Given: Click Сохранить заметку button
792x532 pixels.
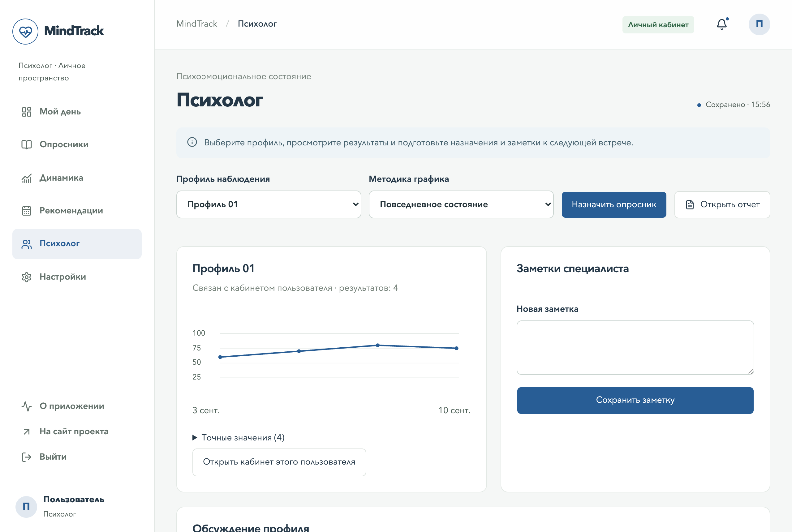Looking at the screenshot, I should 635,400.
